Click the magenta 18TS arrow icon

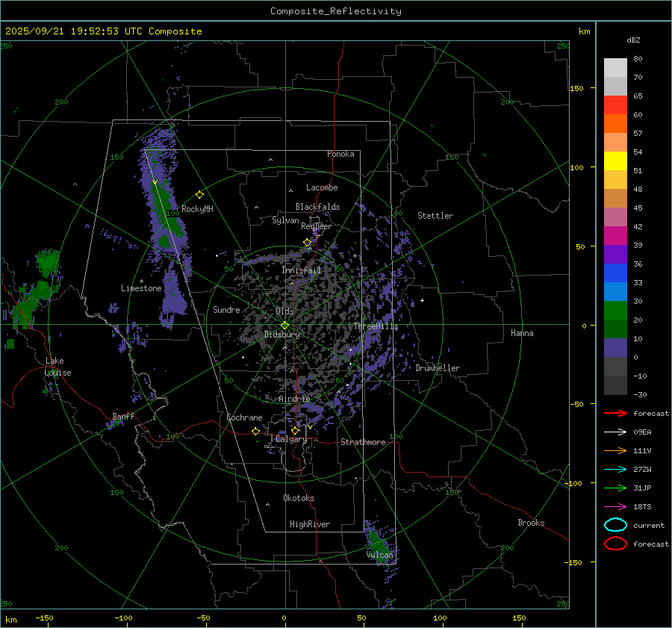click(x=615, y=506)
